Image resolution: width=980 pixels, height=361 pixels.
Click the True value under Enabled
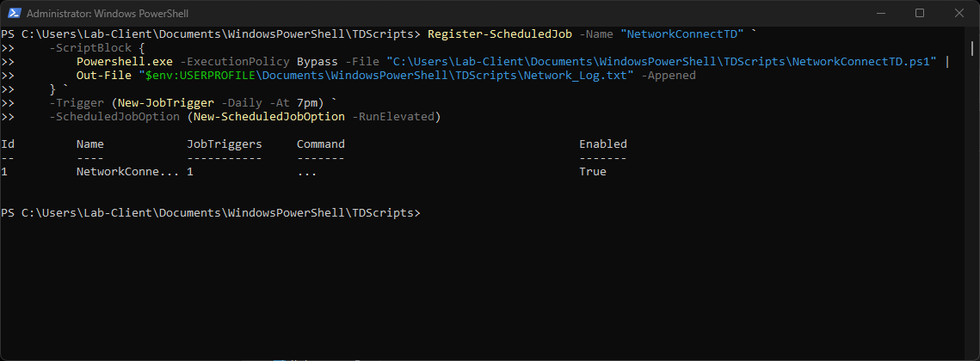592,172
